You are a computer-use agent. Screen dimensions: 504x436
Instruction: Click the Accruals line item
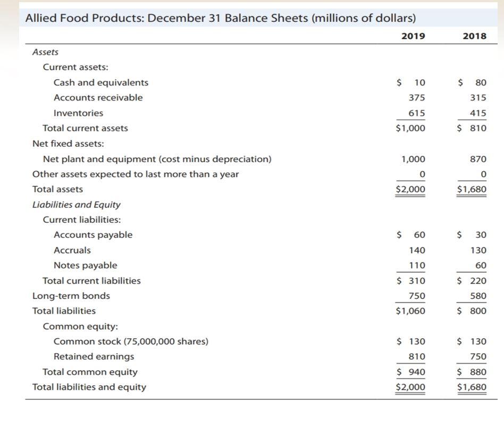point(72,249)
